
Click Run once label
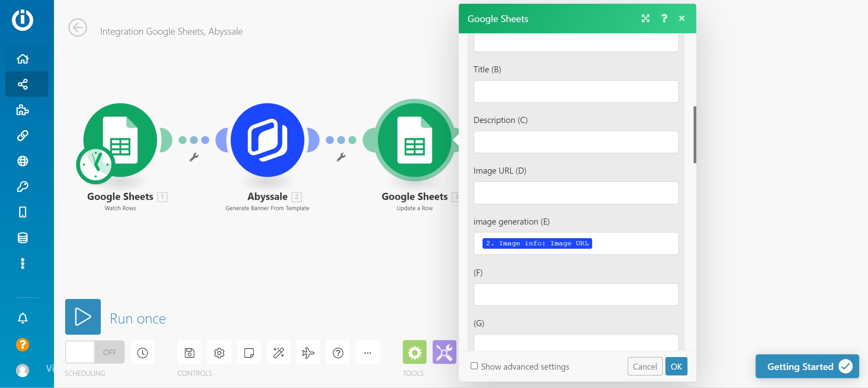pyautogui.click(x=138, y=319)
